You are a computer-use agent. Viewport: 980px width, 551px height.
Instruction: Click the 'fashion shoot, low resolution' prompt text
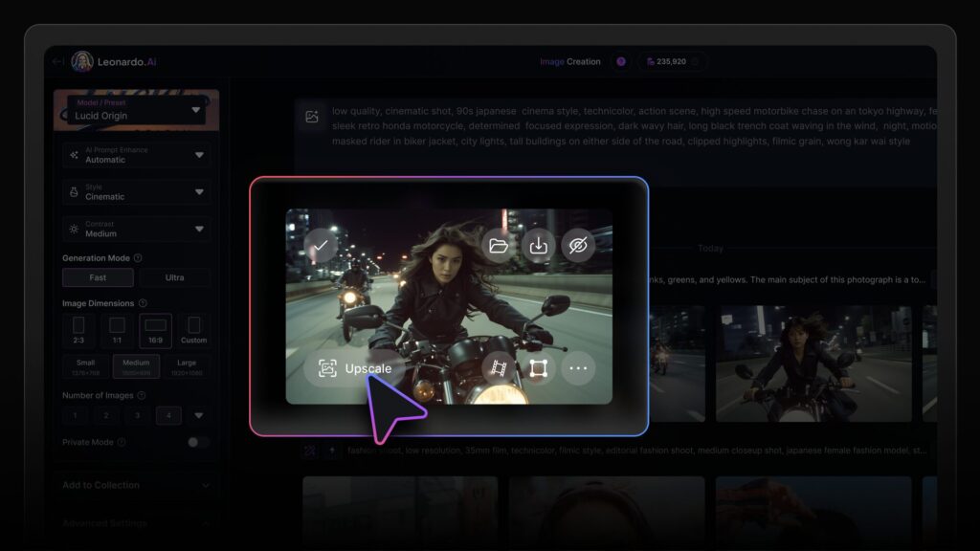pyautogui.click(x=636, y=451)
